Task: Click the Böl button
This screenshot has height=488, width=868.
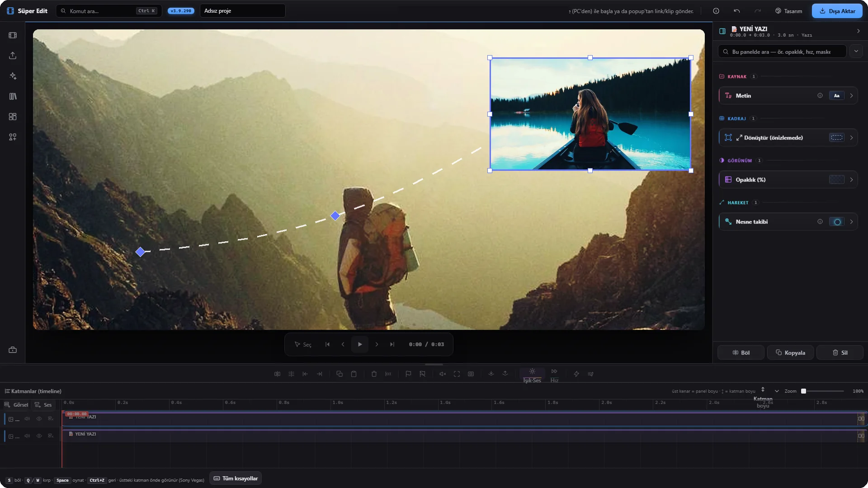Action: pyautogui.click(x=741, y=353)
